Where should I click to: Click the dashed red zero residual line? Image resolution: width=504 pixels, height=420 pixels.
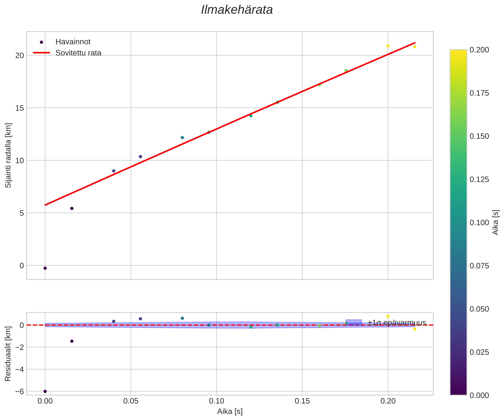click(x=230, y=325)
